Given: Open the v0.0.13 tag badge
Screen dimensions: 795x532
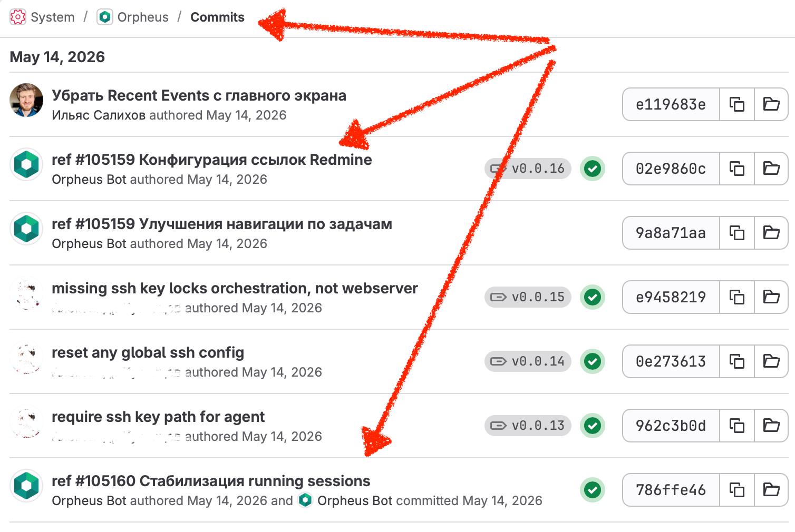Looking at the screenshot, I should coord(528,426).
